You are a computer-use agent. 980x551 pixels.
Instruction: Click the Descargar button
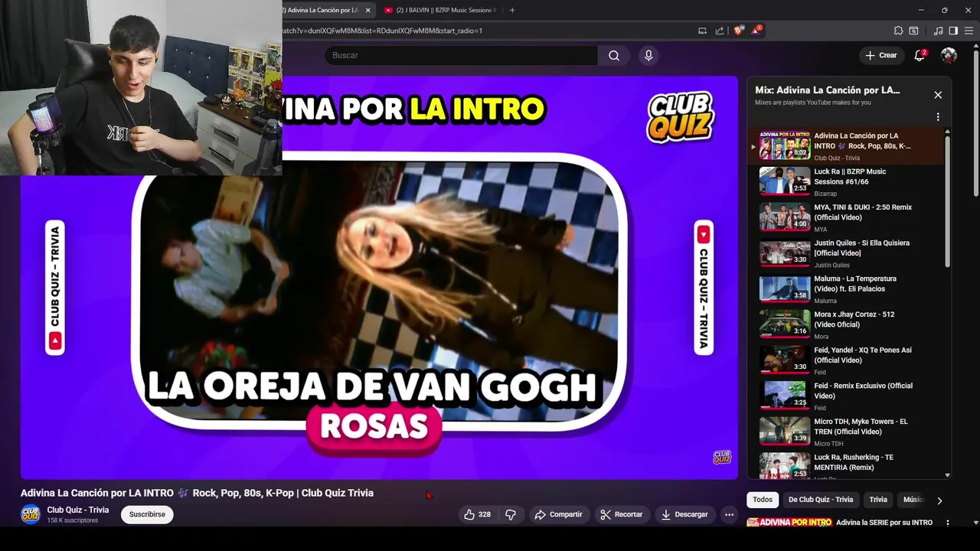pos(684,514)
